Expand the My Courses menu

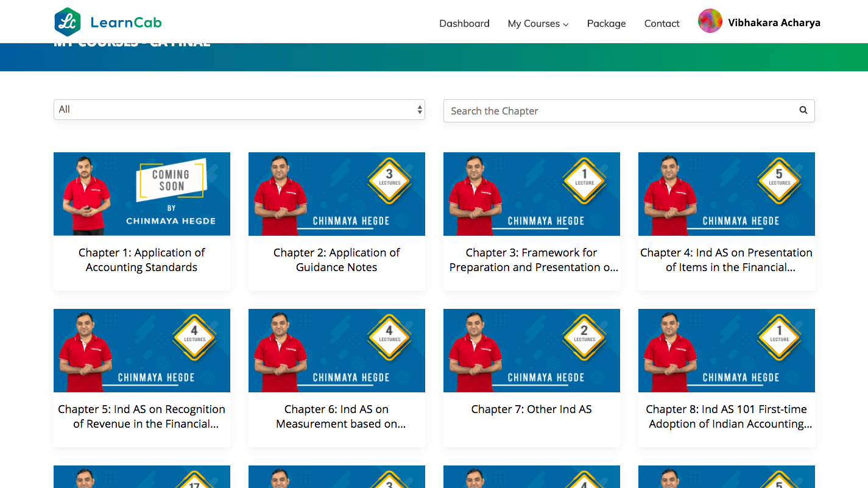click(x=538, y=24)
